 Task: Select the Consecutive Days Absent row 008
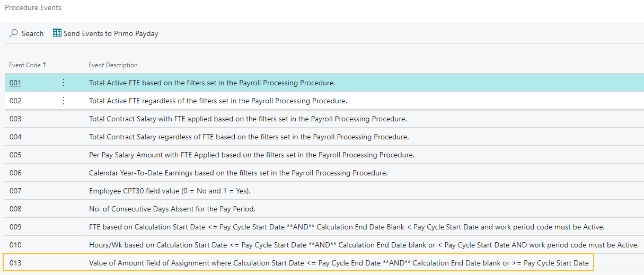click(172, 209)
